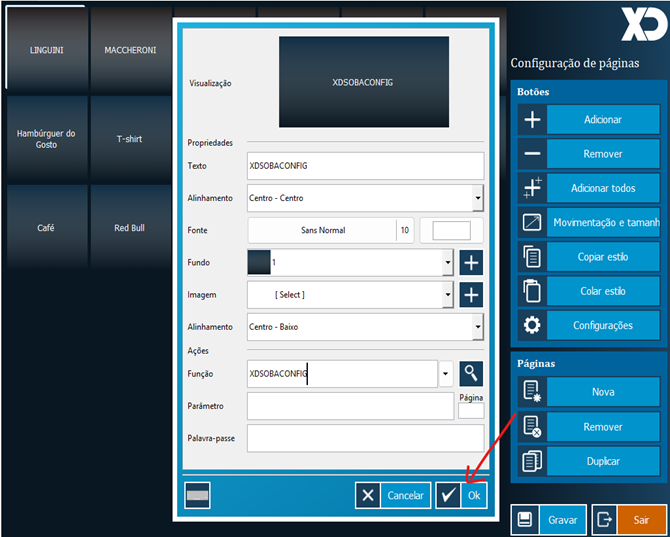Click the white font color swatch
This screenshot has height=537, width=670.
coord(451,231)
